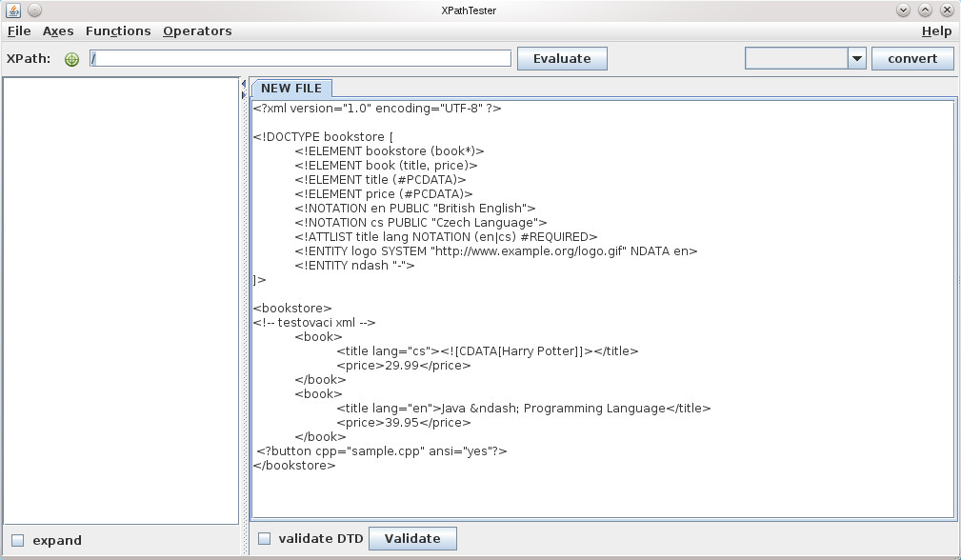
Task: Select the NEW FILE tab
Action: coord(291,89)
